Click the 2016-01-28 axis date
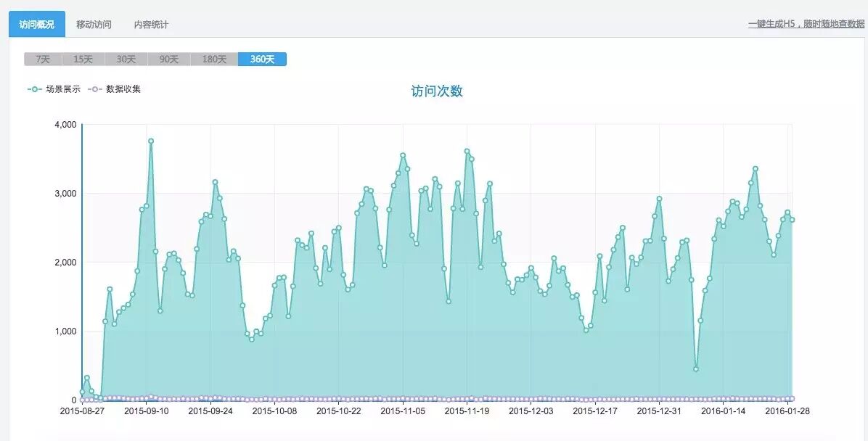868x441 pixels. pyautogui.click(x=787, y=411)
